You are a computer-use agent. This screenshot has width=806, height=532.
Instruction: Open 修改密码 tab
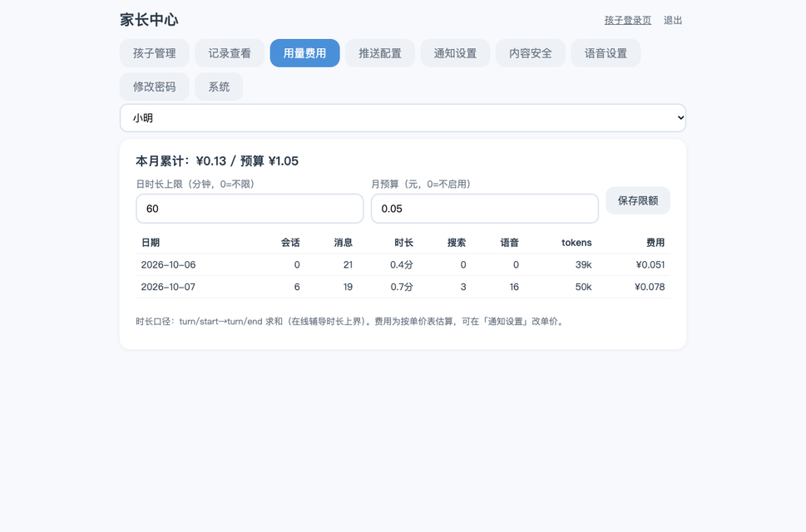pyautogui.click(x=154, y=86)
